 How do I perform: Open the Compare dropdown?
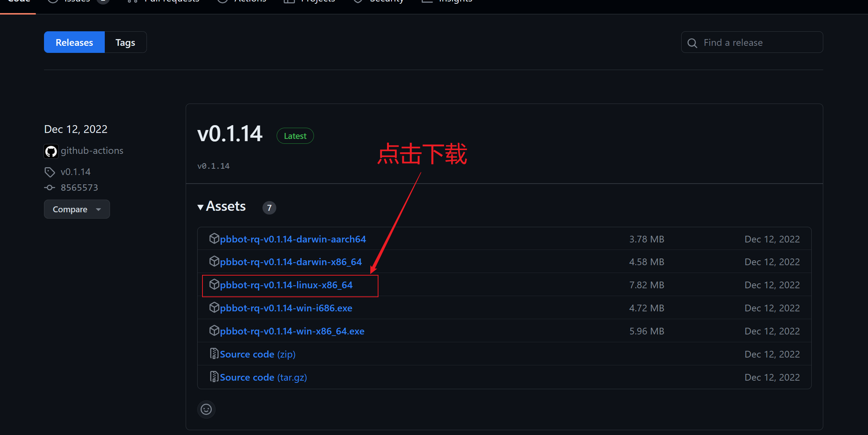[x=70, y=209]
